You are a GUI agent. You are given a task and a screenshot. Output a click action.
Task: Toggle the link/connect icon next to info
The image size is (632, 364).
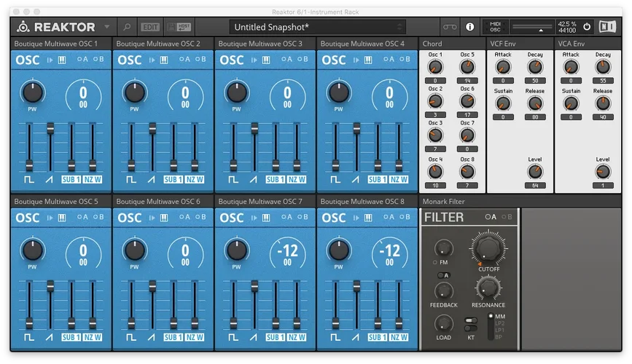pos(450,27)
